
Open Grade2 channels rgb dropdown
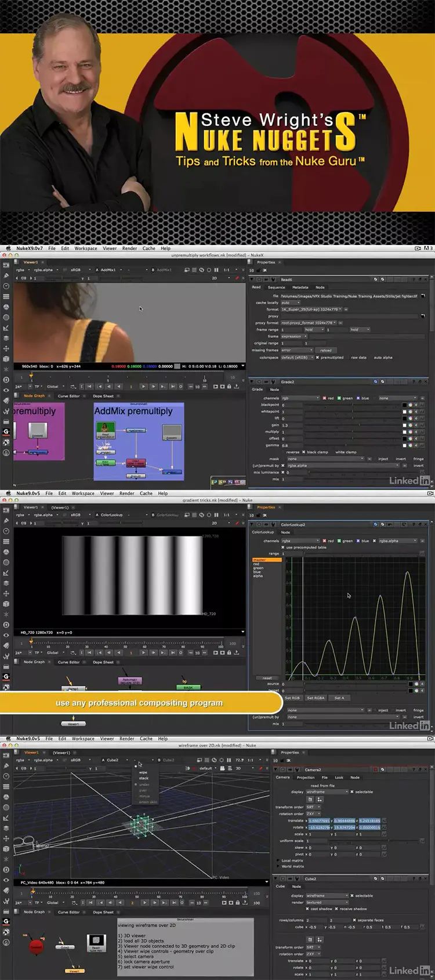coord(300,398)
